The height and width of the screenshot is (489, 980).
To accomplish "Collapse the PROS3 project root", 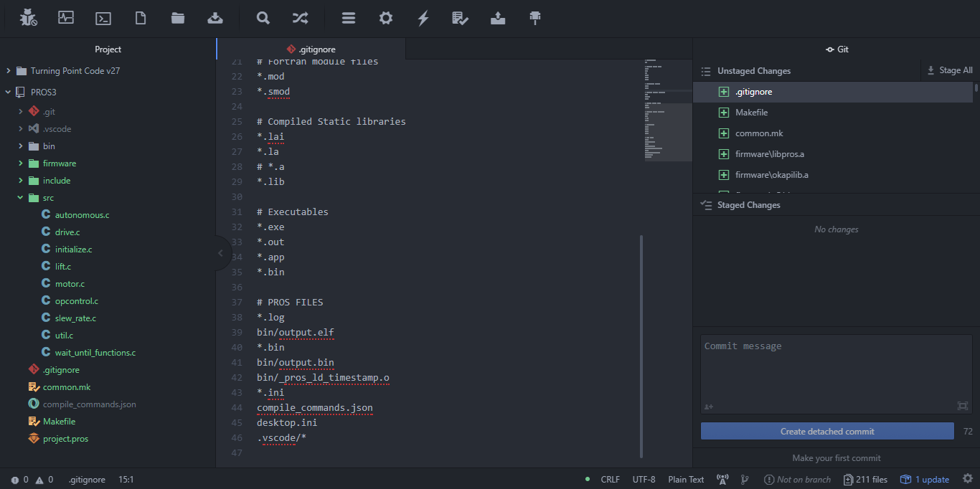I will 8,92.
